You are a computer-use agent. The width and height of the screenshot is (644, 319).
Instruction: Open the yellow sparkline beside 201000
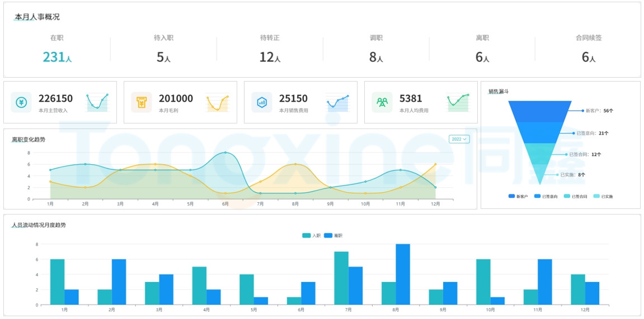[217, 102]
